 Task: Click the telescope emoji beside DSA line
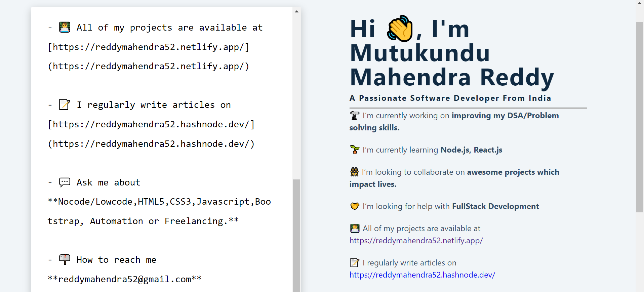(x=355, y=116)
